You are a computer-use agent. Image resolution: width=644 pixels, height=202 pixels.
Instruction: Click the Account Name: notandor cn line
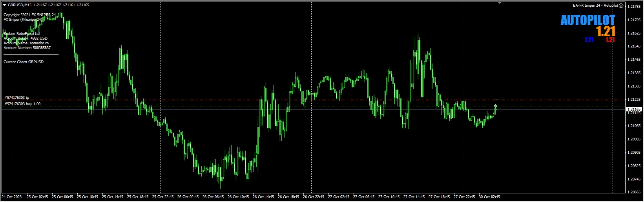(x=26, y=43)
